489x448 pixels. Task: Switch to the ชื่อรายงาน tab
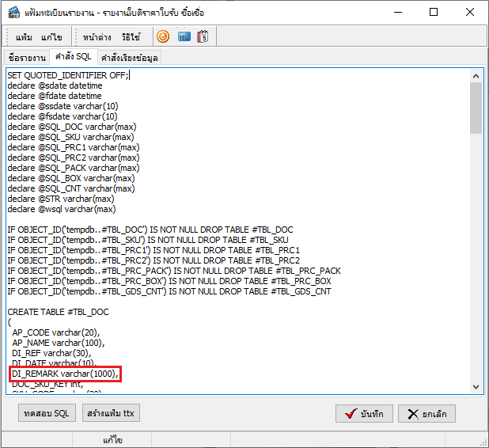coord(26,58)
